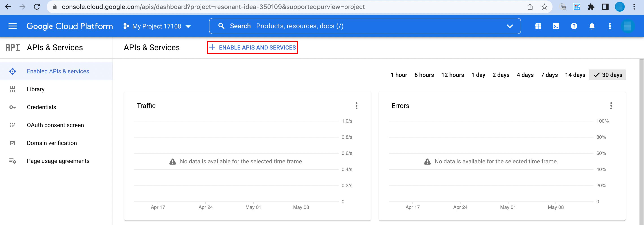Expand the search bar dropdown chevron
644x225 pixels.
point(510,26)
